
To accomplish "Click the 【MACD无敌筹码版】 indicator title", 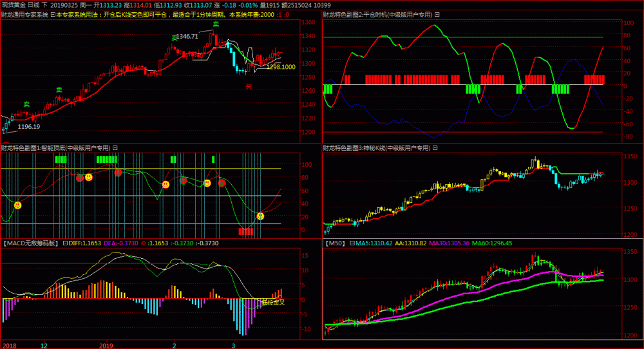I will pyautogui.click(x=31, y=243).
